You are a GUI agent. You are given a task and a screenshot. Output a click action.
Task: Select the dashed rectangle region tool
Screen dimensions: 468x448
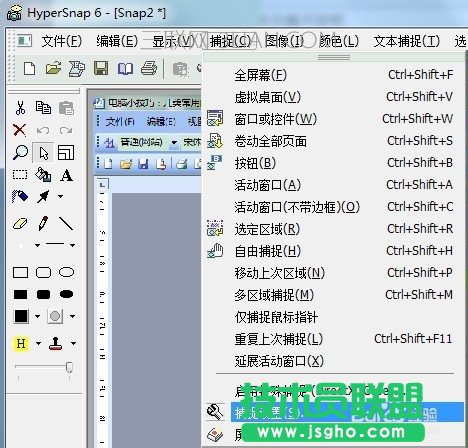[x=20, y=175]
